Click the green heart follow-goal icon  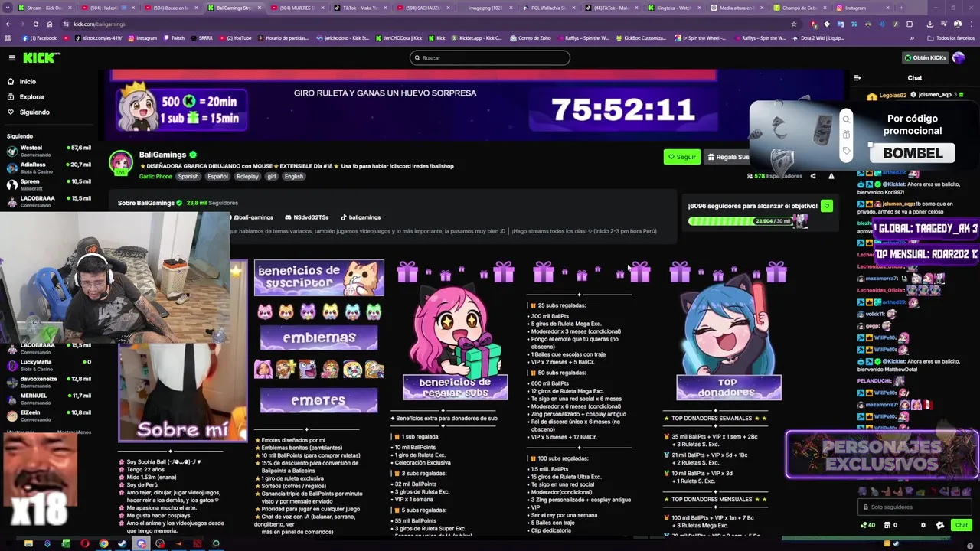point(826,206)
